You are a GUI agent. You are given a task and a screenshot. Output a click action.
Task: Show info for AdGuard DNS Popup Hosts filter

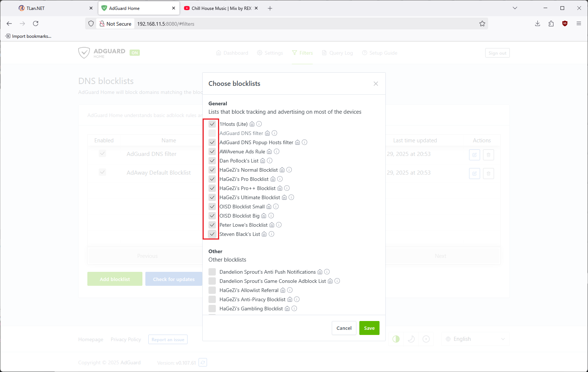tap(305, 142)
